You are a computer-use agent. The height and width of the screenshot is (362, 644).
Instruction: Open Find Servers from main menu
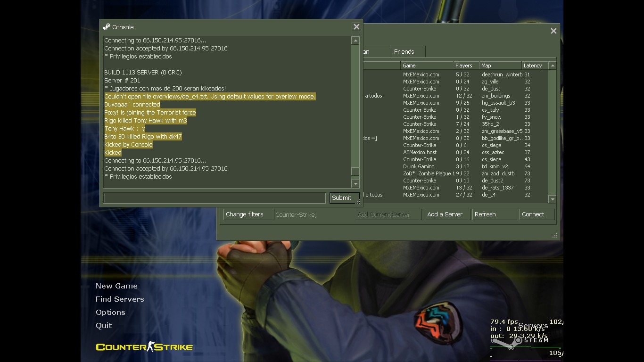(x=120, y=299)
